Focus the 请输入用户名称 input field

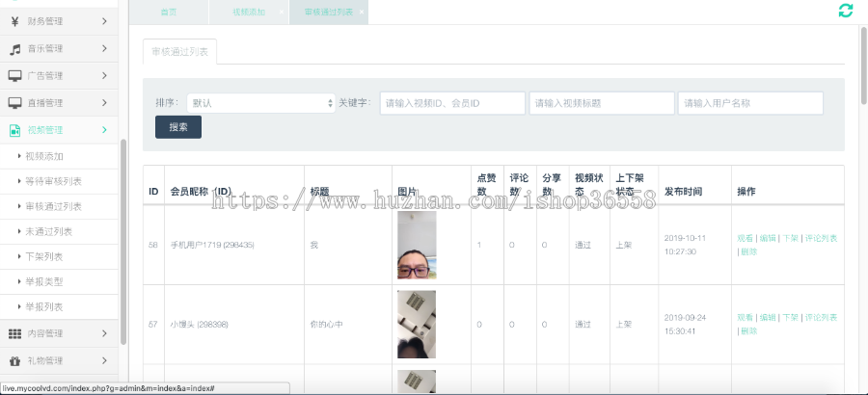coord(750,103)
